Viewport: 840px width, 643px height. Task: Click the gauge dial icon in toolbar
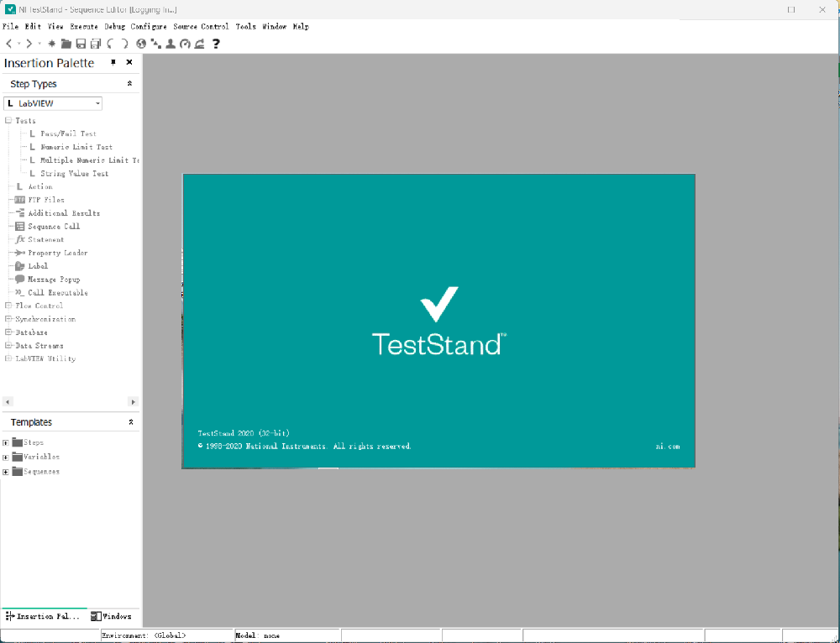(x=185, y=44)
